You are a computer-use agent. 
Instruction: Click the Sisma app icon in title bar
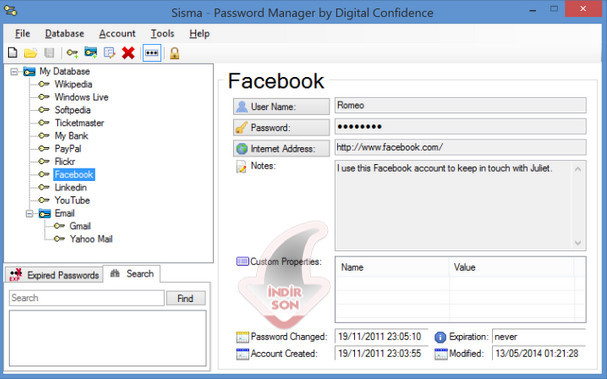point(10,10)
